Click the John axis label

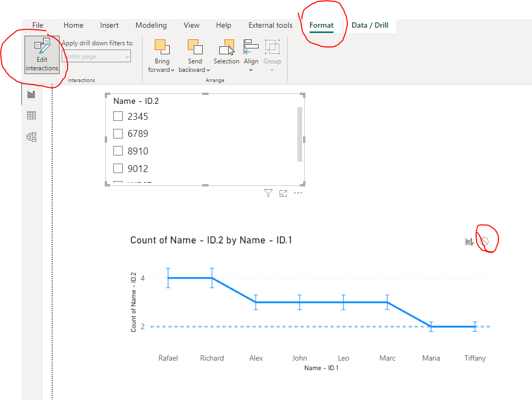coord(300,358)
